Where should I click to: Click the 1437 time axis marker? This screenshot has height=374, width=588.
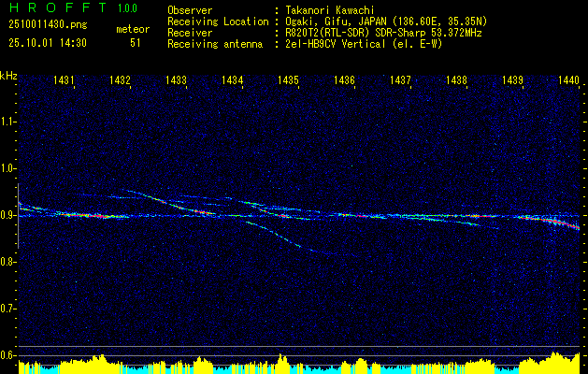400,79
